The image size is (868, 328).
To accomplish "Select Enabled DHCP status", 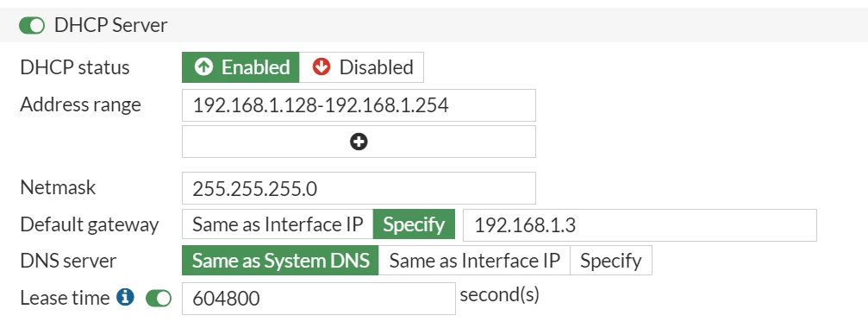I will click(x=240, y=67).
